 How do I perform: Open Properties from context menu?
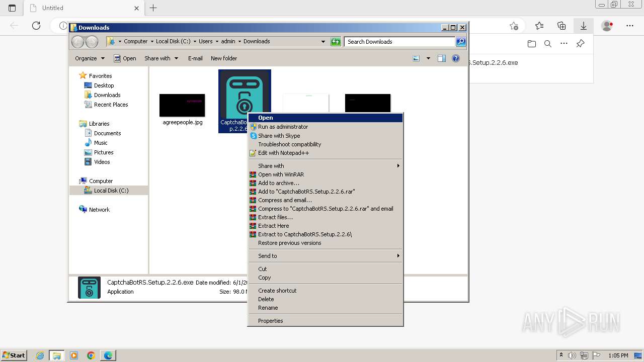pos(325,321)
